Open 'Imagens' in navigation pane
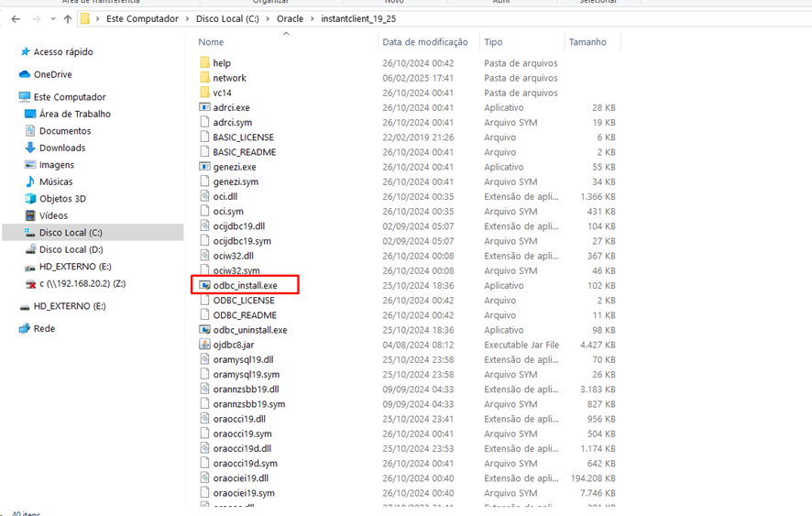 pos(57,165)
